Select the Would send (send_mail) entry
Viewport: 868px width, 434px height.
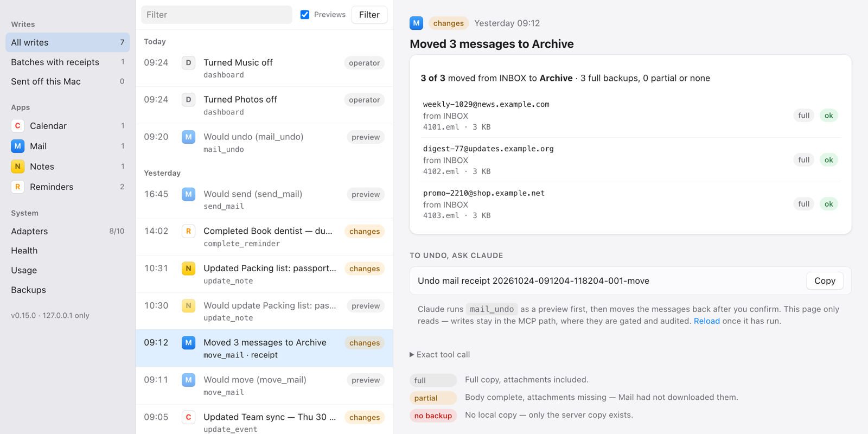264,200
